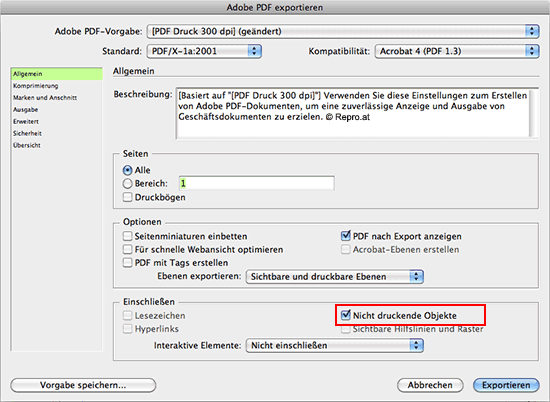Show the Übersicht section

coord(56,146)
